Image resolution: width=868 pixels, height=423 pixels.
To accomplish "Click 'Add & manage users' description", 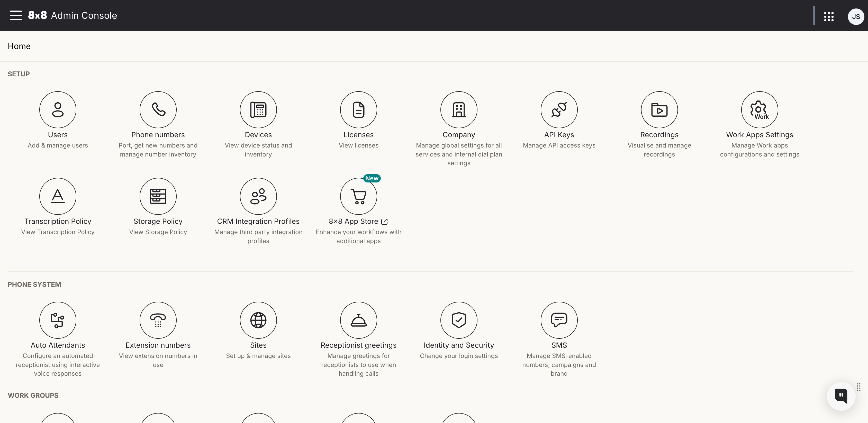I will 58,145.
